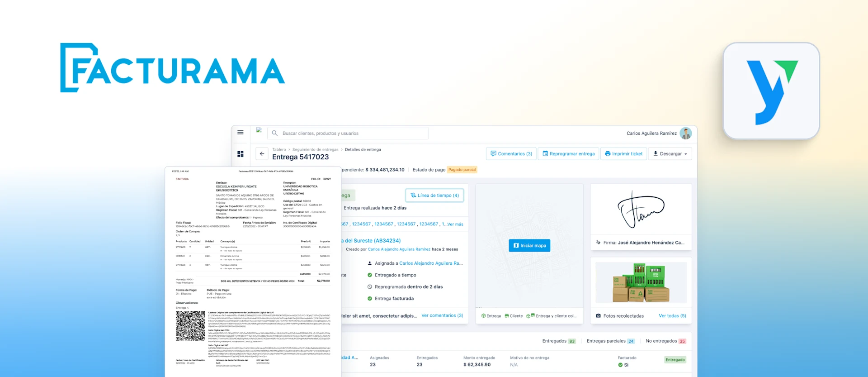Select Monto entregado $ 62,345.90 value
The width and height of the screenshot is (868, 377).
pos(477,365)
